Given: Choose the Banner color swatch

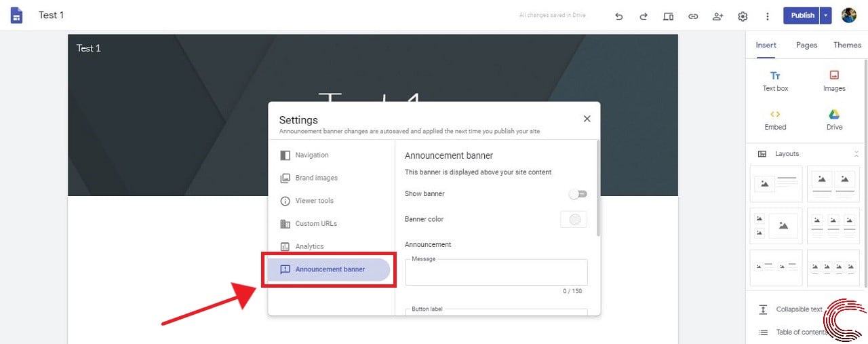Looking at the screenshot, I should tap(574, 219).
